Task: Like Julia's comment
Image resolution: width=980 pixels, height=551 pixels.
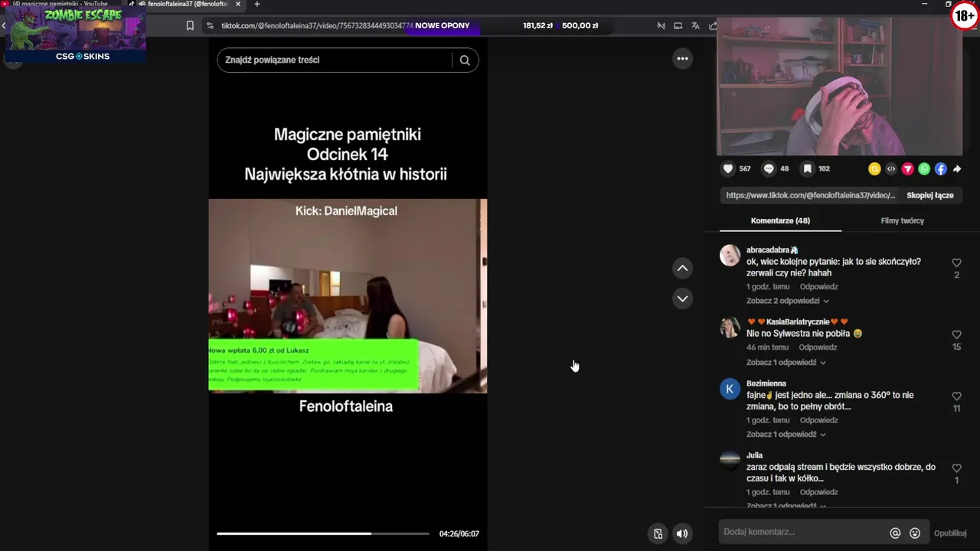Action: click(x=956, y=468)
